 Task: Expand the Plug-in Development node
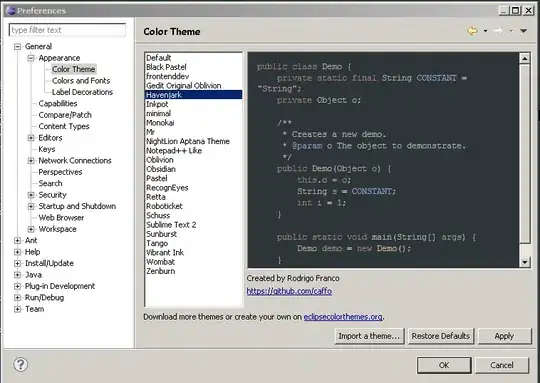click(x=17, y=286)
